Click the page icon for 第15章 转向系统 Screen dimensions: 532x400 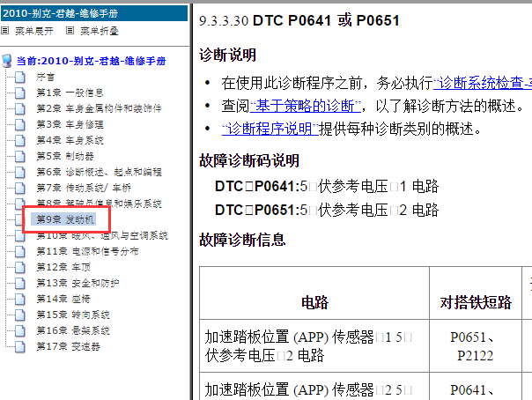click(x=20, y=315)
